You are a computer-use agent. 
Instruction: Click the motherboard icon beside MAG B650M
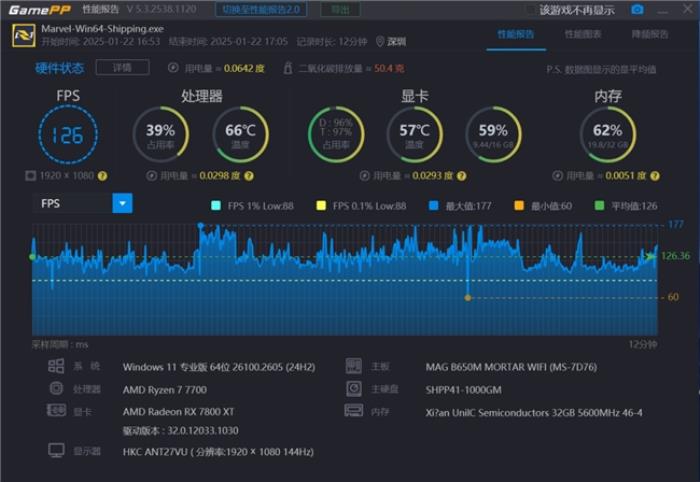(x=354, y=366)
